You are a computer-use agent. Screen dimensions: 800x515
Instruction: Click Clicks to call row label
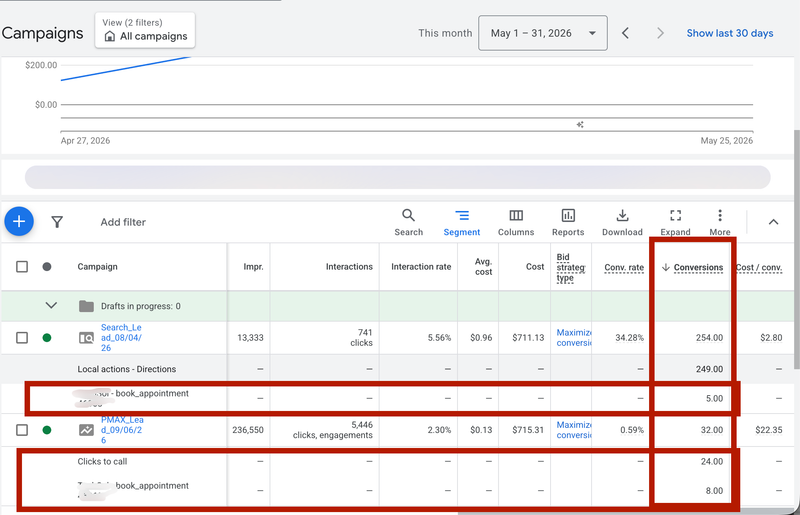click(x=102, y=461)
